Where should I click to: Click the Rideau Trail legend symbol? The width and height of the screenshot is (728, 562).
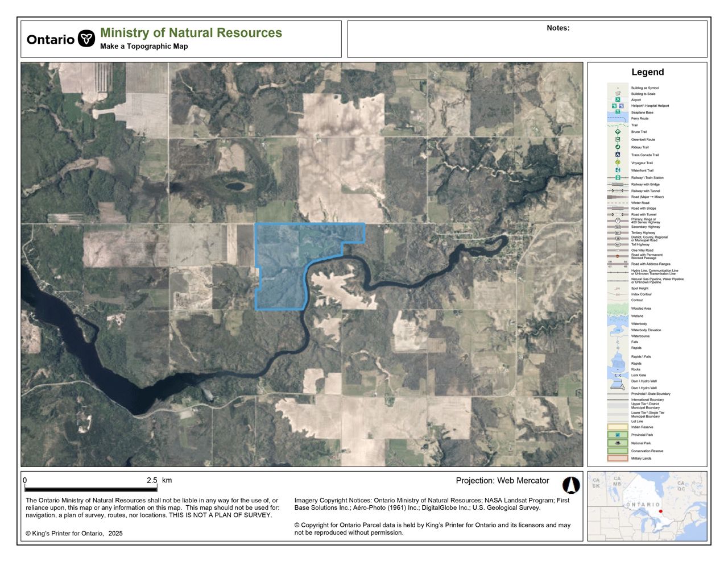tap(618, 147)
